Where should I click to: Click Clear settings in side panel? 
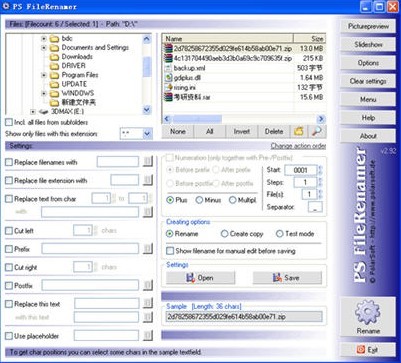368,81
